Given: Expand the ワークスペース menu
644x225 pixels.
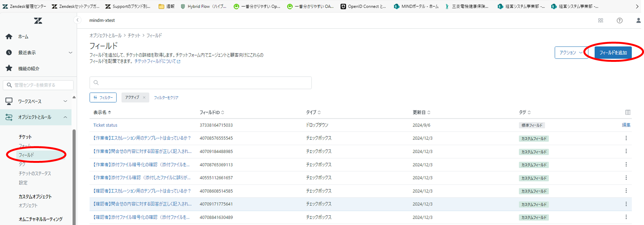Looking at the screenshot, I should (x=65, y=101).
